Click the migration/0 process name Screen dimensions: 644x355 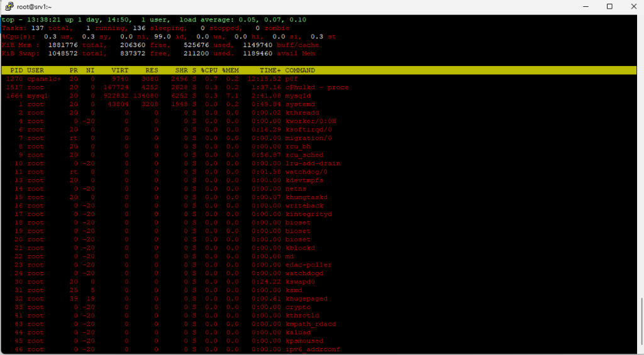(x=308, y=138)
